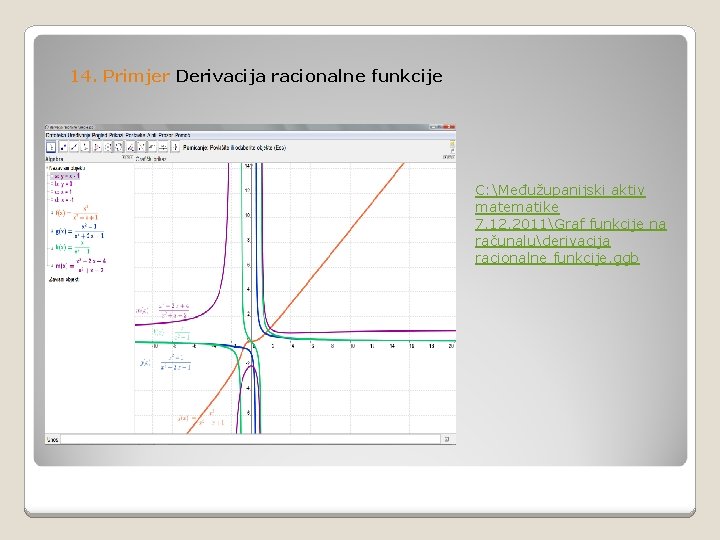Viewport: 720px width, 540px height.
Task: Select the New Point tool
Action: tap(63, 147)
